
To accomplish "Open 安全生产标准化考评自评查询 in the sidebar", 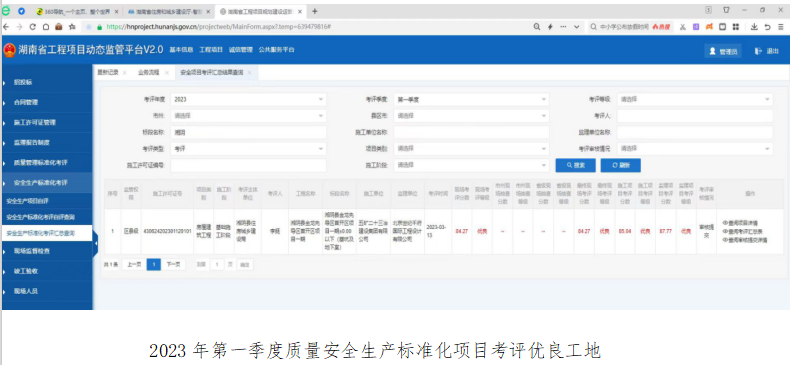I will pyautogui.click(x=47, y=217).
